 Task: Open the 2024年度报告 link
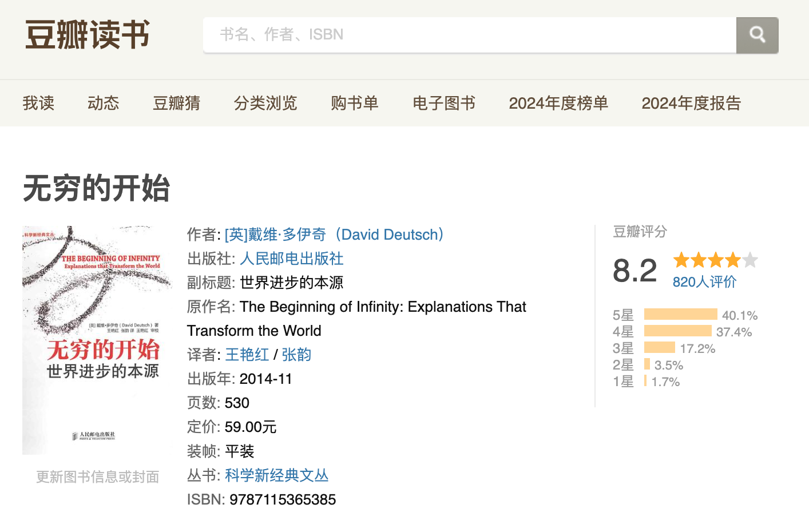[x=691, y=103]
